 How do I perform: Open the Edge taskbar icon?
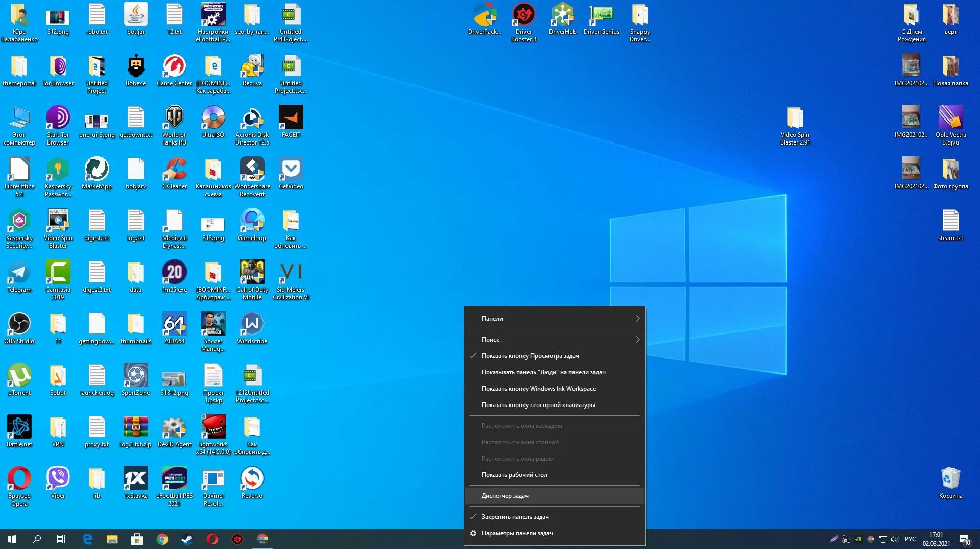pyautogui.click(x=87, y=539)
